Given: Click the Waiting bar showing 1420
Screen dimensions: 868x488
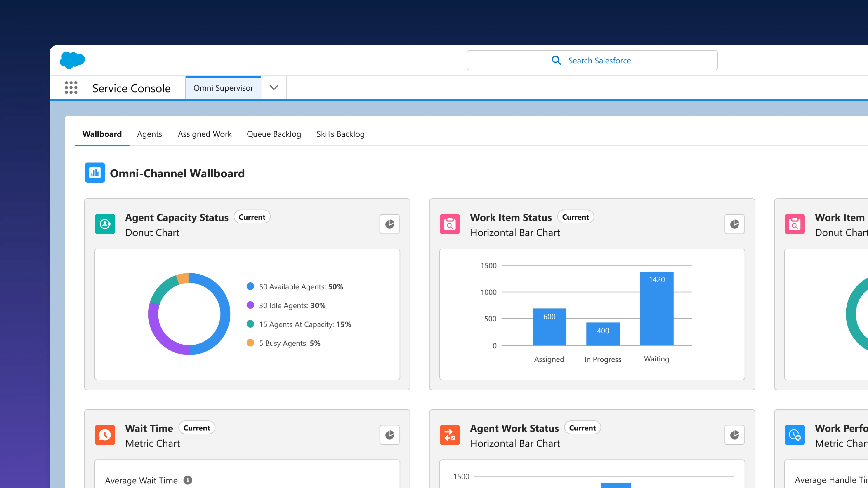Looking at the screenshot, I should [656, 308].
